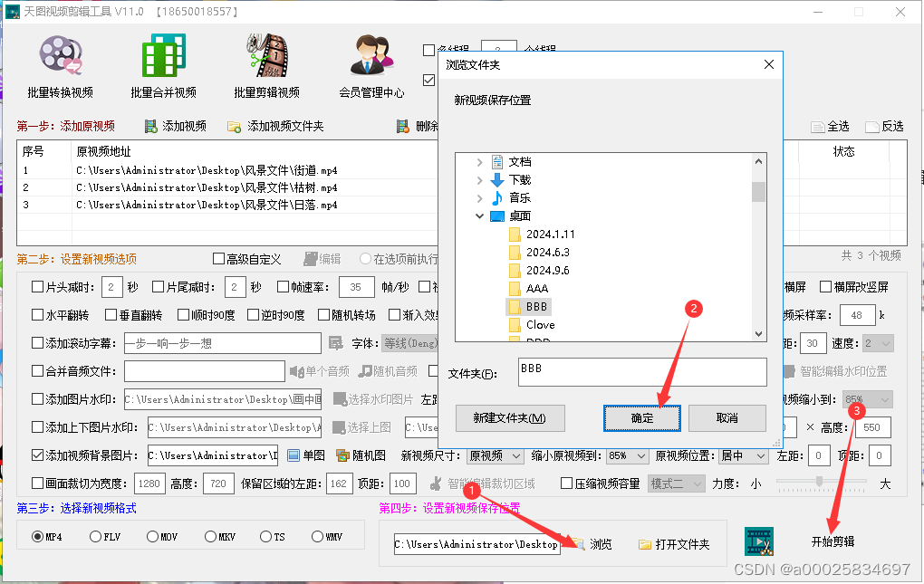Click the 浏览 browse folder icon
Viewport: 924px width, 584px height.
[x=578, y=544]
